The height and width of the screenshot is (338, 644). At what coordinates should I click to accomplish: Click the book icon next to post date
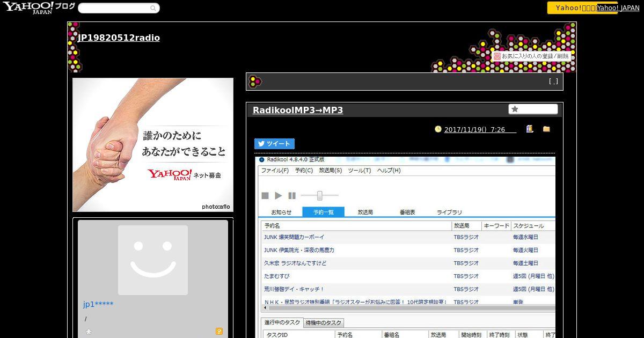[530, 129]
